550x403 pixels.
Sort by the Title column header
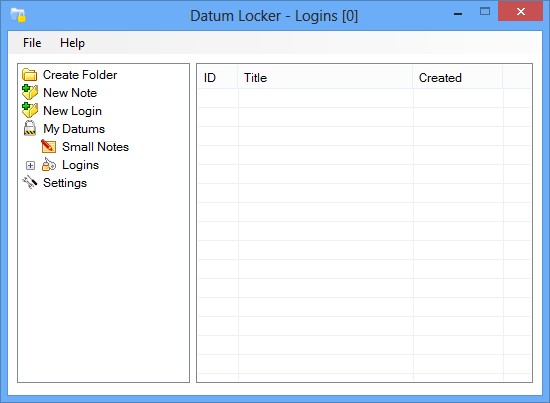tap(325, 78)
